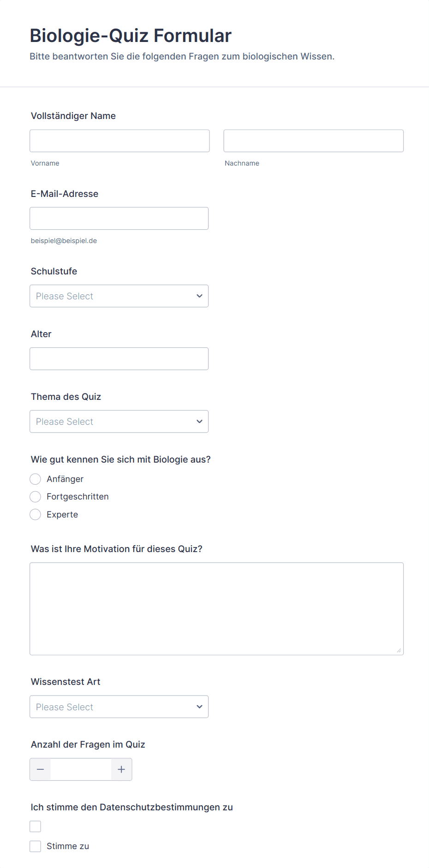Click the E-Mail-Adresse input field
Screen dimensions: 429x868
click(119, 218)
